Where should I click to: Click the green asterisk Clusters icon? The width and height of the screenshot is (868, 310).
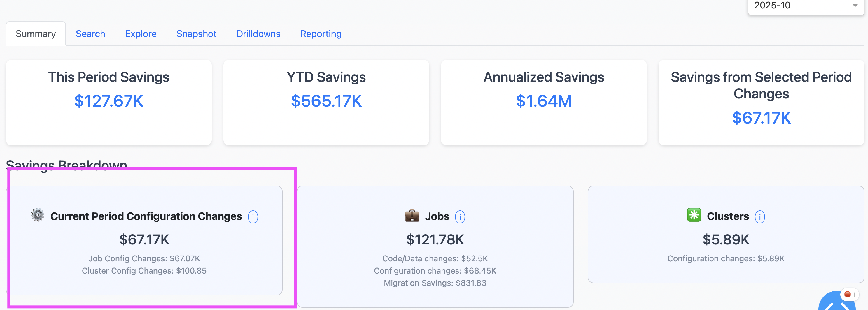click(x=694, y=215)
